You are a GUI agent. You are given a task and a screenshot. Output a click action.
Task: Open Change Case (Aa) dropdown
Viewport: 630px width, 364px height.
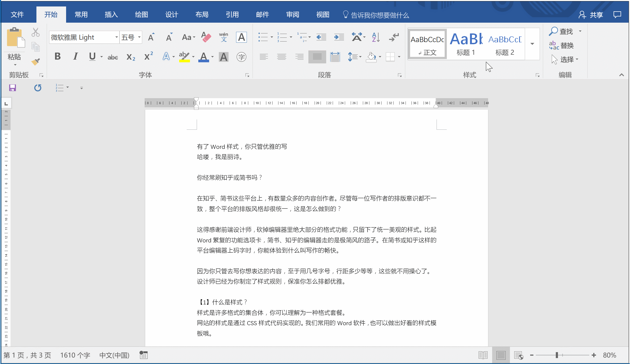pyautogui.click(x=188, y=37)
